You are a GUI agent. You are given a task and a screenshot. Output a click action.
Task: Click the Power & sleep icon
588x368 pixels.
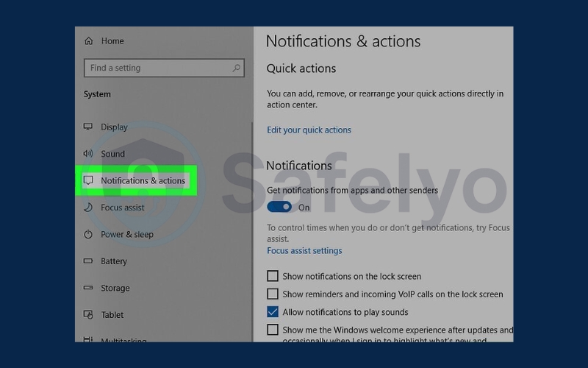click(88, 234)
